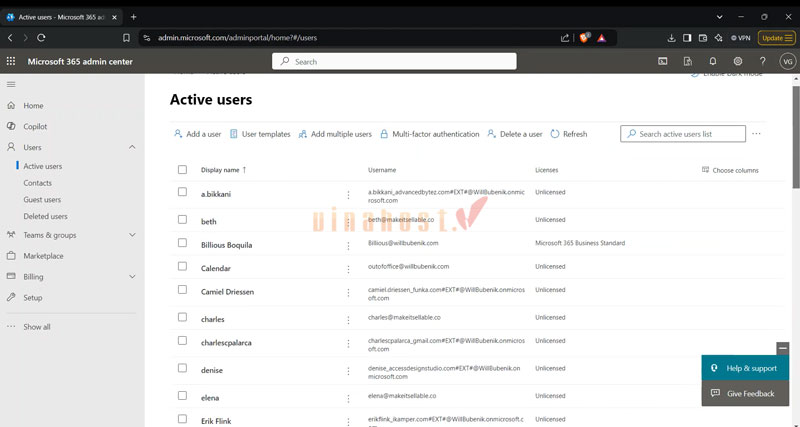Screen dimensions: 800x427
Task: Minimize the Help & support panel
Action: point(783,348)
